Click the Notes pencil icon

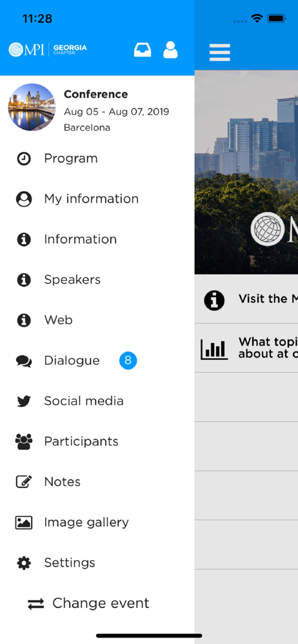[x=24, y=482]
